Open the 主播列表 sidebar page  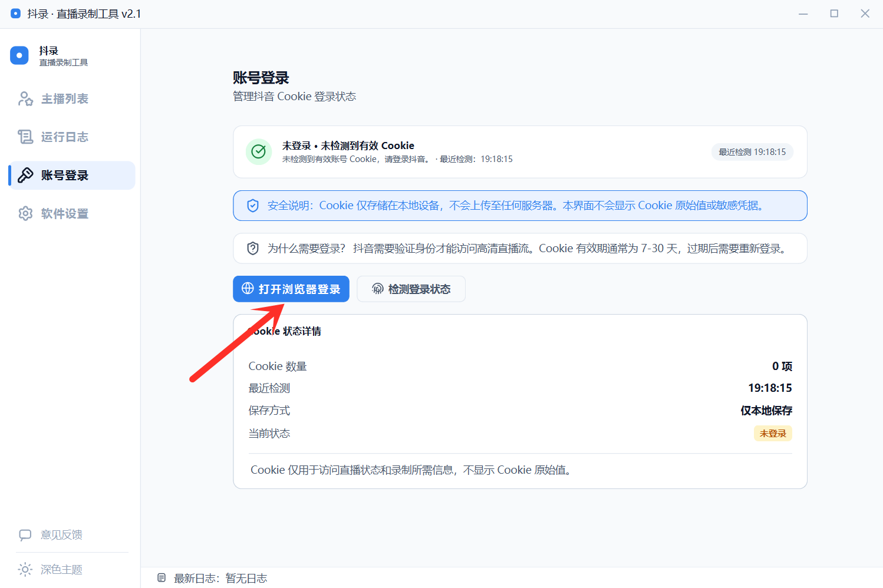pos(72,99)
